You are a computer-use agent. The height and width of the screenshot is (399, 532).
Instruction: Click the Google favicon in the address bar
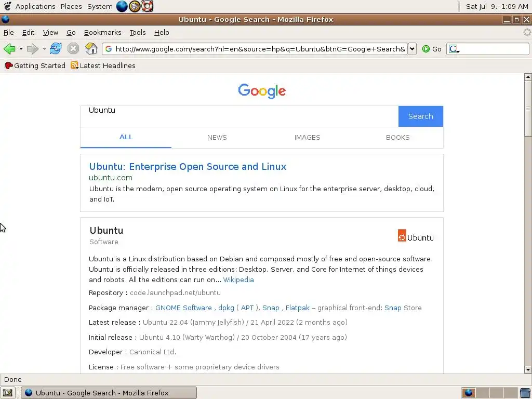[x=109, y=49]
